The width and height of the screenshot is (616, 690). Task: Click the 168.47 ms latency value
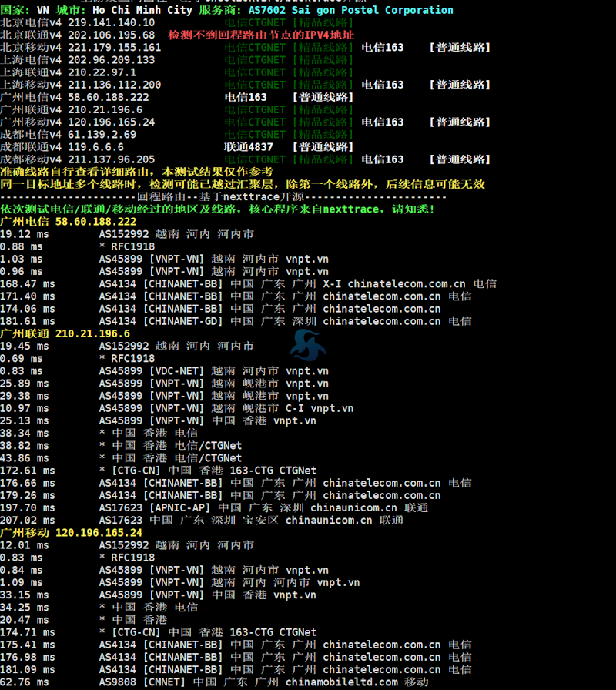(27, 284)
